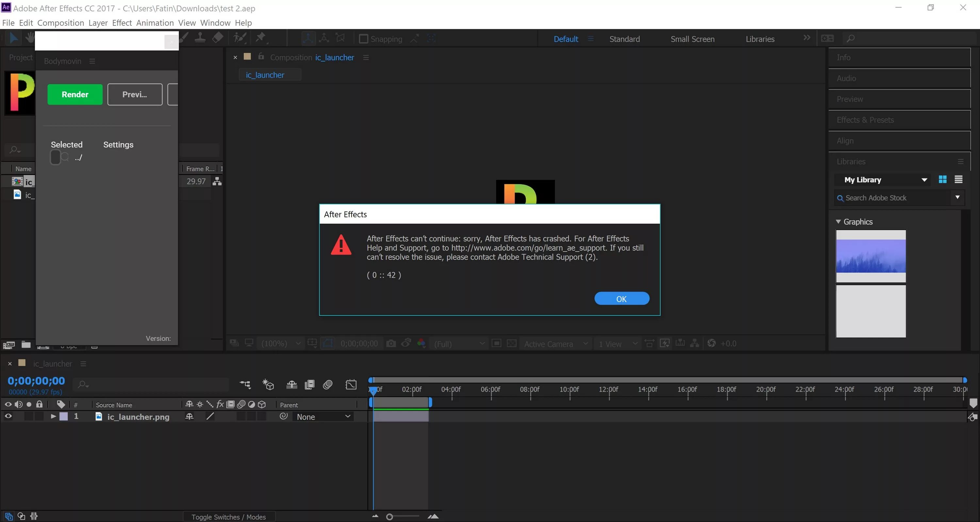Toggle the Hide Shy Layers icon in timeline

click(291, 385)
